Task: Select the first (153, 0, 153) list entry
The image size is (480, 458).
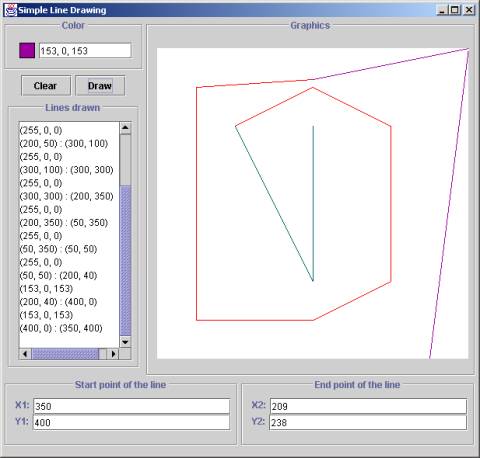Action: click(x=46, y=289)
